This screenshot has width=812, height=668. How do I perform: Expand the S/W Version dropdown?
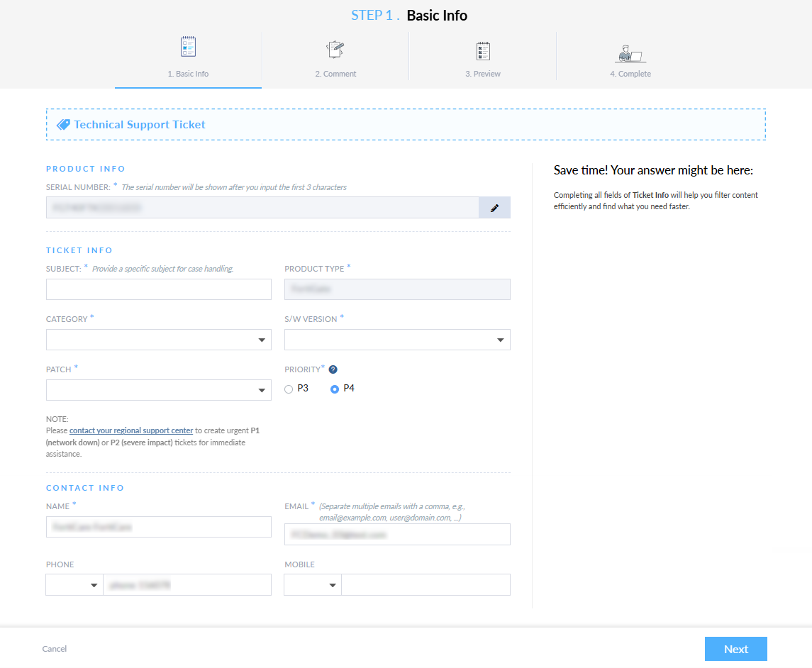point(397,340)
